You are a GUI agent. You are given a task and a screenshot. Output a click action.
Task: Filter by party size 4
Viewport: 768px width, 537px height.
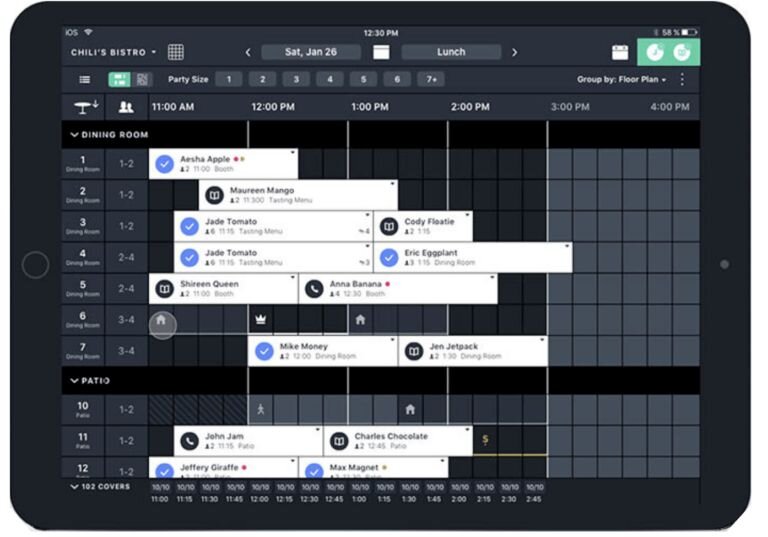pos(329,79)
